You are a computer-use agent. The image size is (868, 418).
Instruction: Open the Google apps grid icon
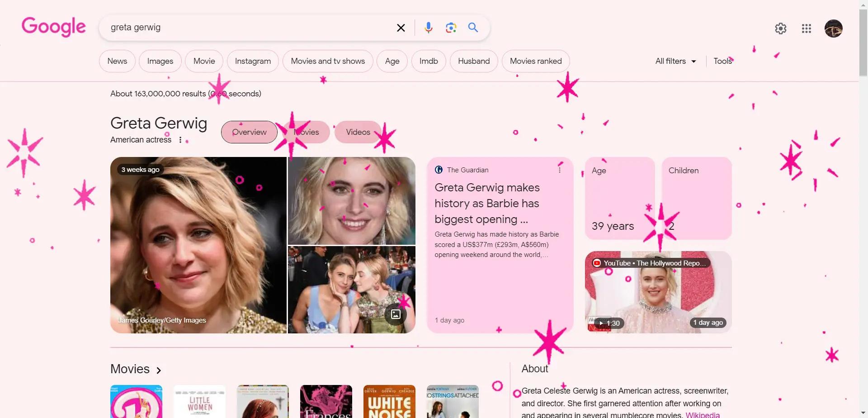tap(807, 28)
